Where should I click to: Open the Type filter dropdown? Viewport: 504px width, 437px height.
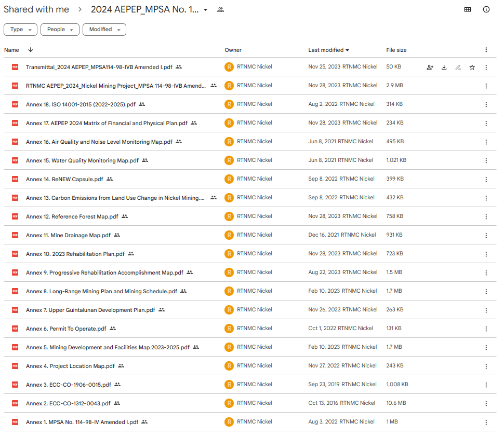tap(21, 30)
